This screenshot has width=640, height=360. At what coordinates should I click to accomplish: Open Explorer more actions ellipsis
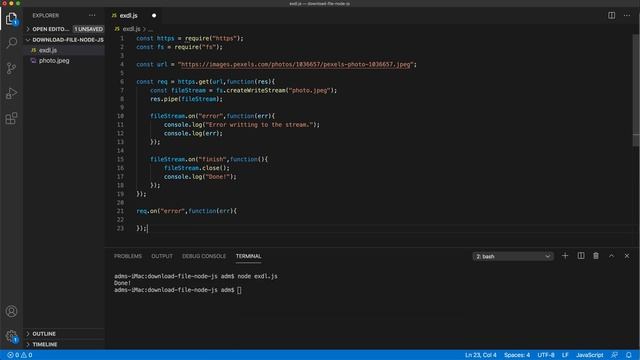coord(92,16)
